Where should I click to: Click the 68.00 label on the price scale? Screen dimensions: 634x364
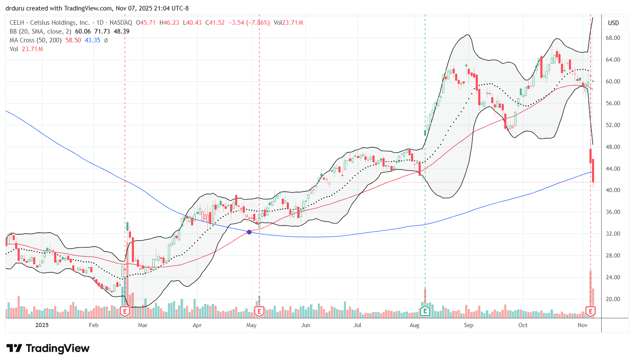(613, 38)
